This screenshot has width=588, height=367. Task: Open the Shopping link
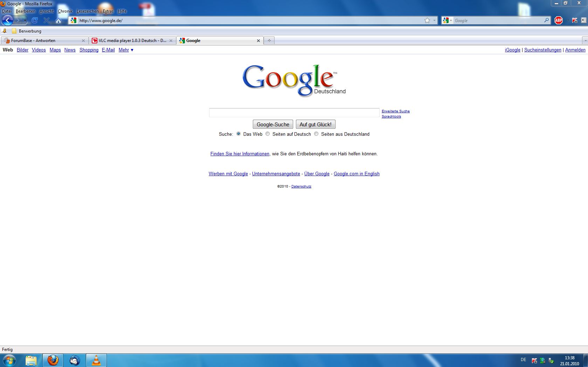89,50
